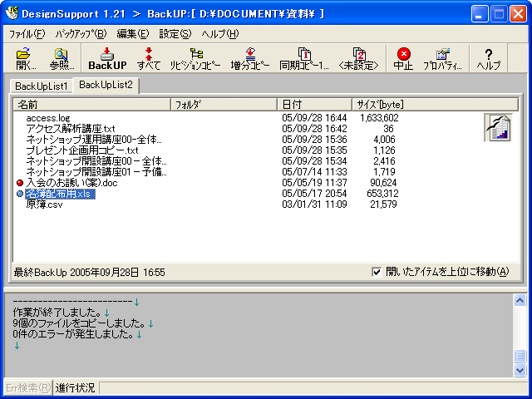Click size value 1,633,602
Image resolution: width=532 pixels, height=399 pixels.
point(379,118)
